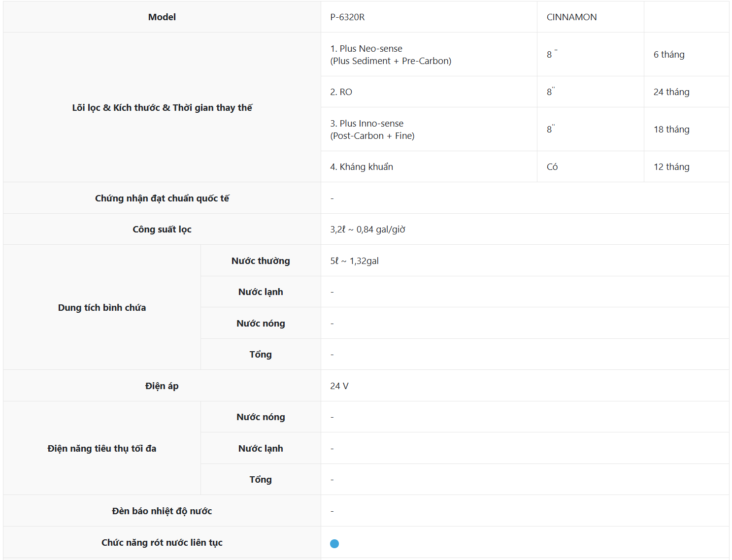This screenshot has width=732, height=560.
Task: Select the "Chứng nhận đạt chuẩn quốc tế" label
Action: (162, 198)
